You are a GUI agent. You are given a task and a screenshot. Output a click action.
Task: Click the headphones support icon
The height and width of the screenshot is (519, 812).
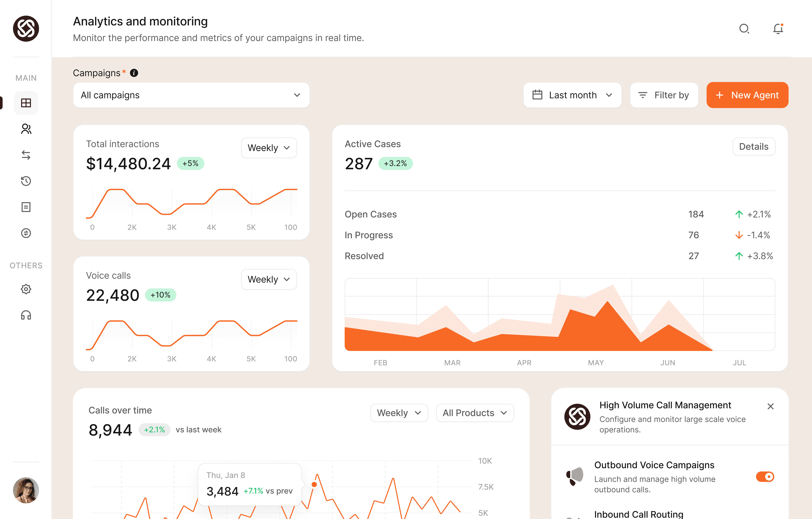[x=26, y=315]
